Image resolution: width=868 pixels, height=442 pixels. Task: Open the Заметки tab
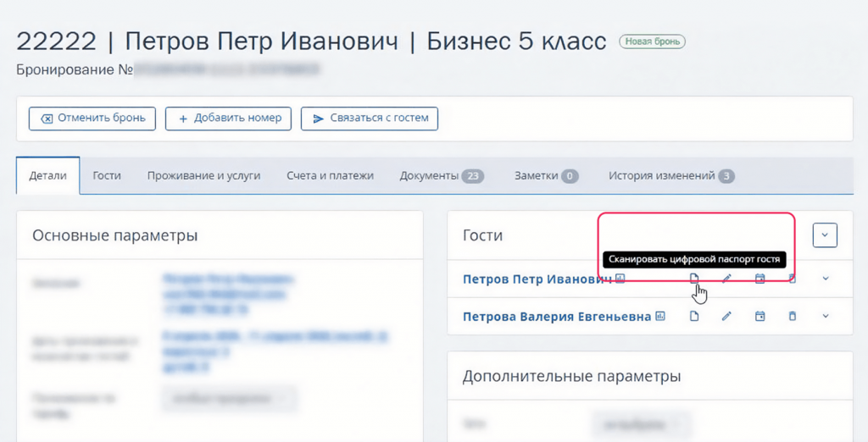(547, 176)
